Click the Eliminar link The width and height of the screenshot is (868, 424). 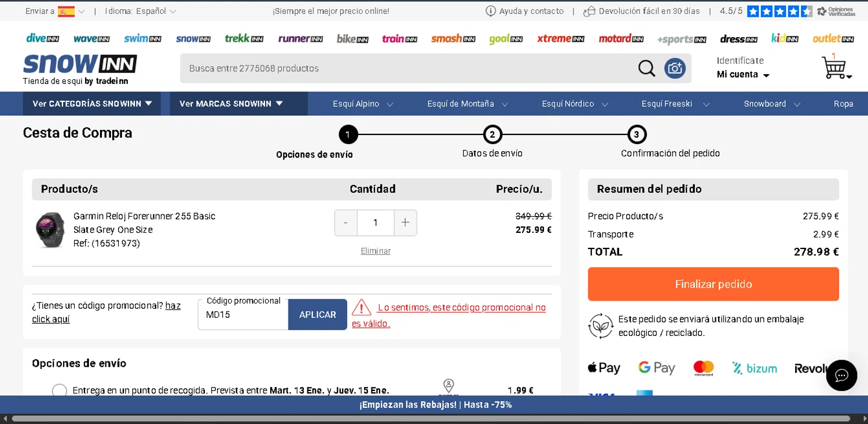click(376, 251)
